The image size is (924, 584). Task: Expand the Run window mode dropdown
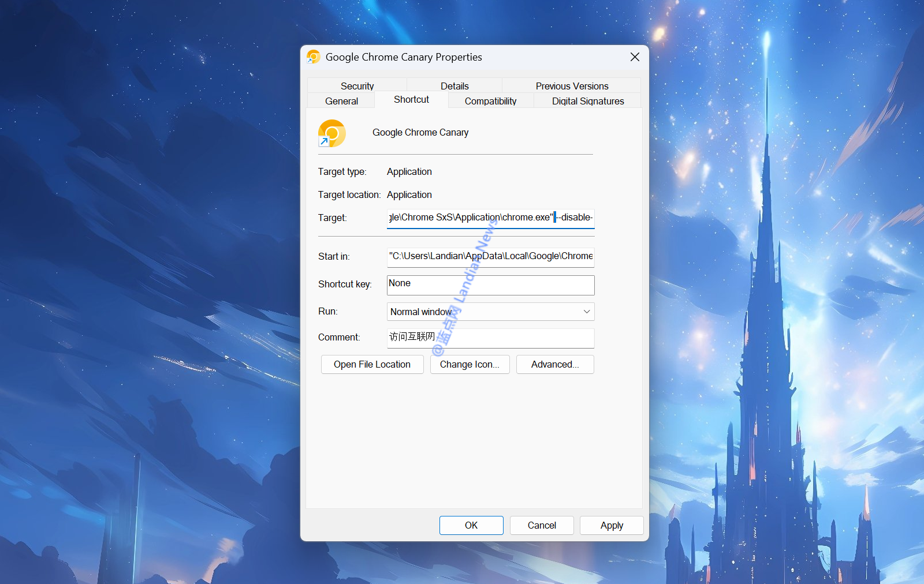point(490,312)
